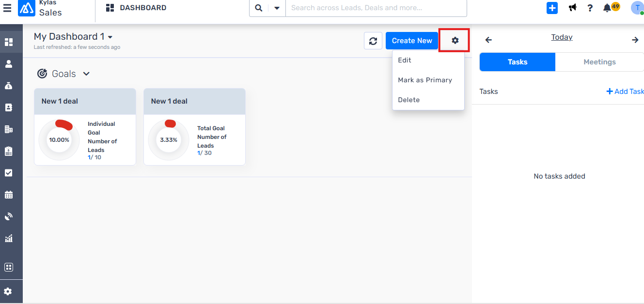The image size is (644, 304).
Task: Open Leads person icon in sidebar
Action: pyautogui.click(x=9, y=64)
